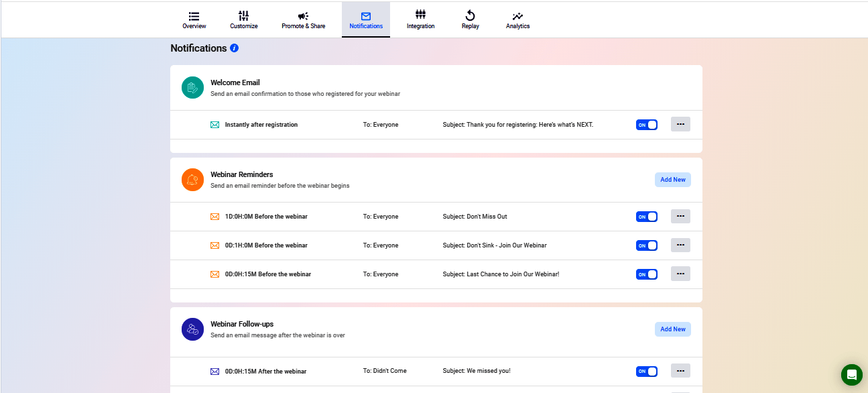Click the purple Webinar Follow-ups icon
This screenshot has width=868, height=393.
pyautogui.click(x=192, y=329)
